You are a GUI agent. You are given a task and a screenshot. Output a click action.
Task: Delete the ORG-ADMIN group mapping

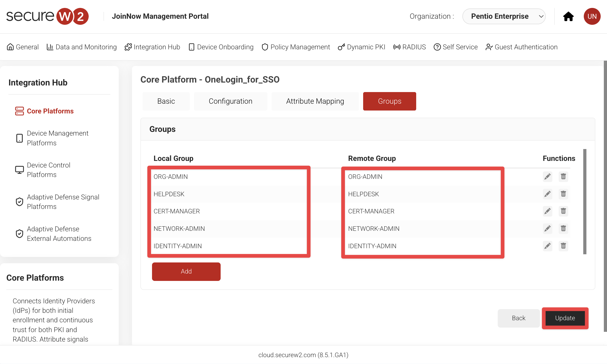click(x=563, y=176)
